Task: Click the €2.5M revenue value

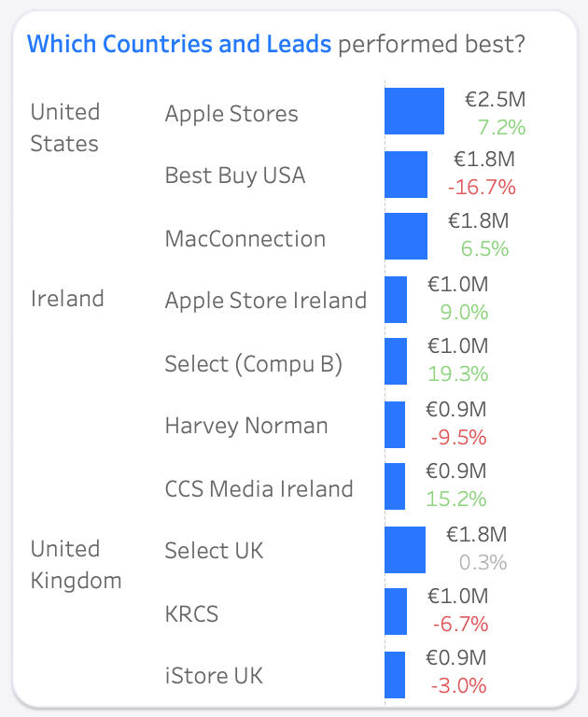Action: pyautogui.click(x=496, y=98)
